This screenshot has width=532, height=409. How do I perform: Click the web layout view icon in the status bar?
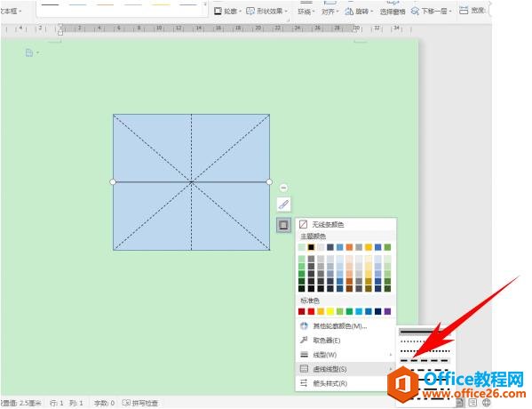click(x=486, y=403)
